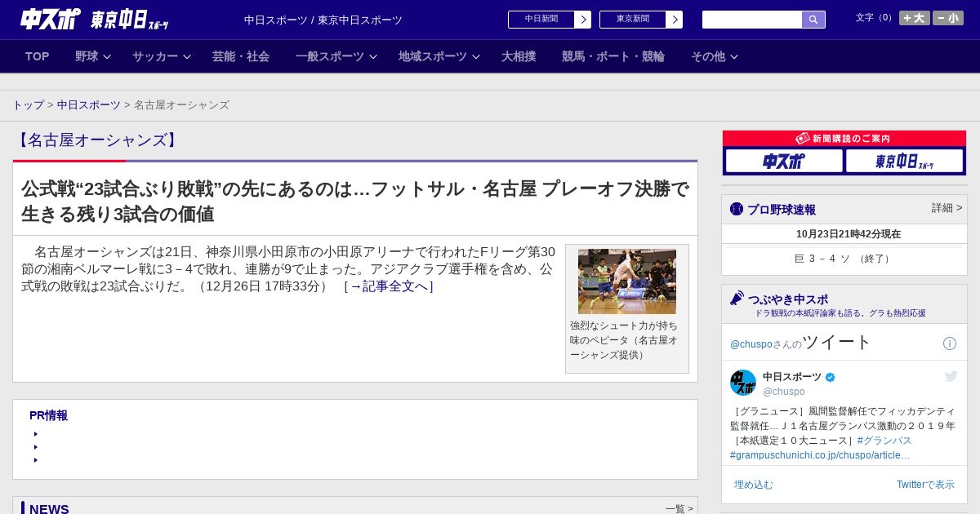This screenshot has height=514, width=980.
Task: Open the futsal player photo thumbnail
Action: pos(627,281)
